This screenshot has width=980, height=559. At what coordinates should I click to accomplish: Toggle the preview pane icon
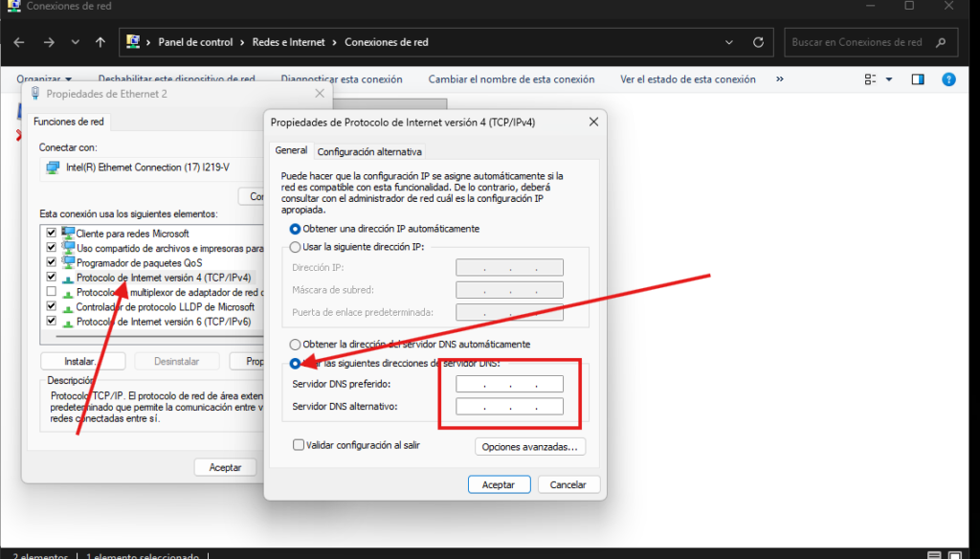pyautogui.click(x=917, y=79)
